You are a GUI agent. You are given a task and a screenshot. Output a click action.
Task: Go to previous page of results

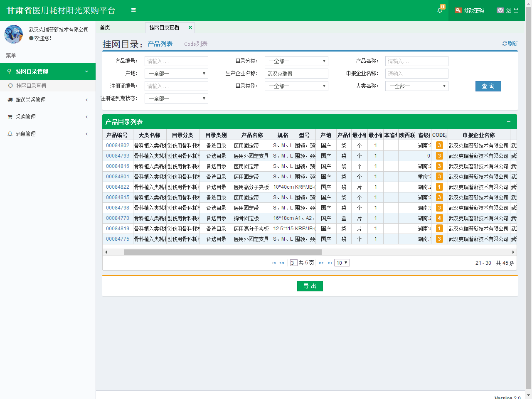pos(282,263)
